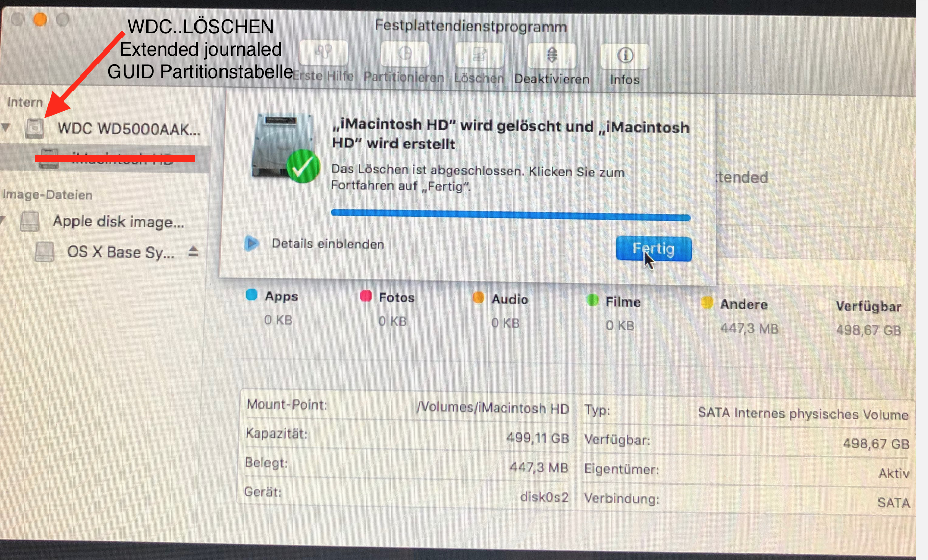The width and height of the screenshot is (928, 560).
Task: Click the green Filme legend dot
Action: point(593,300)
